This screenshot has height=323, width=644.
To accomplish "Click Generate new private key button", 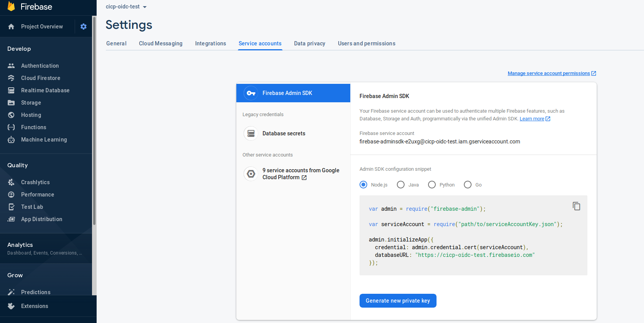I will [398, 301].
